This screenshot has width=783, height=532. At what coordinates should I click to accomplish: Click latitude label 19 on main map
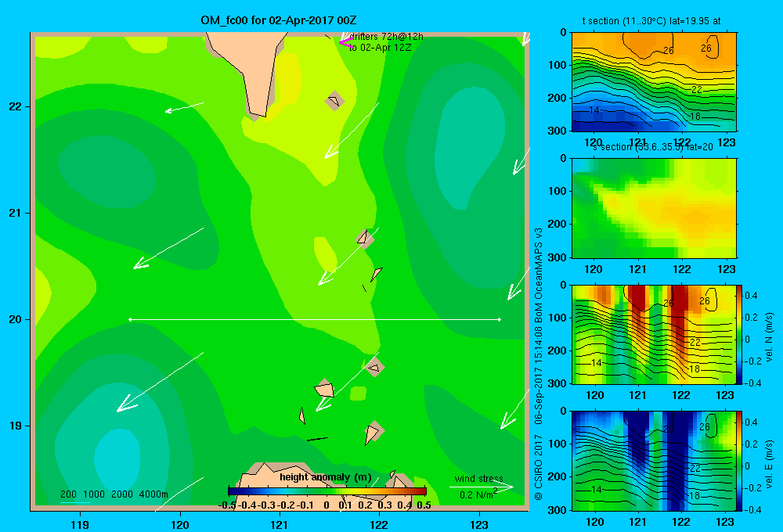coord(15,426)
